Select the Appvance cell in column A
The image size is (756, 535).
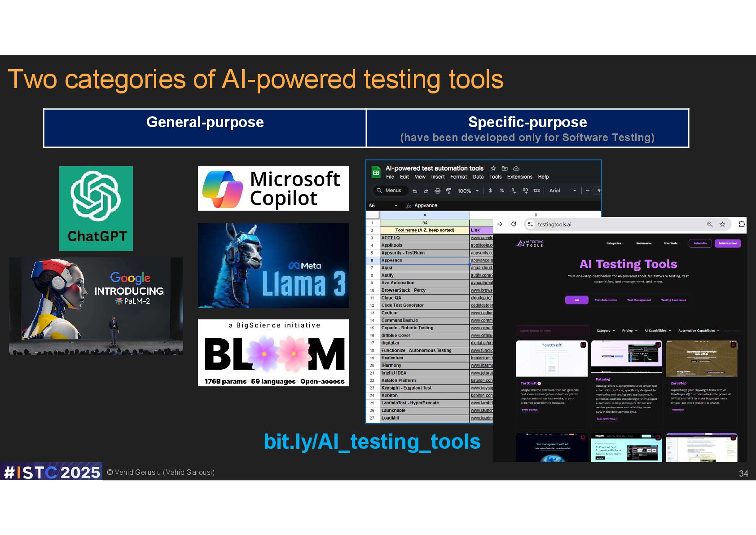(x=425, y=261)
